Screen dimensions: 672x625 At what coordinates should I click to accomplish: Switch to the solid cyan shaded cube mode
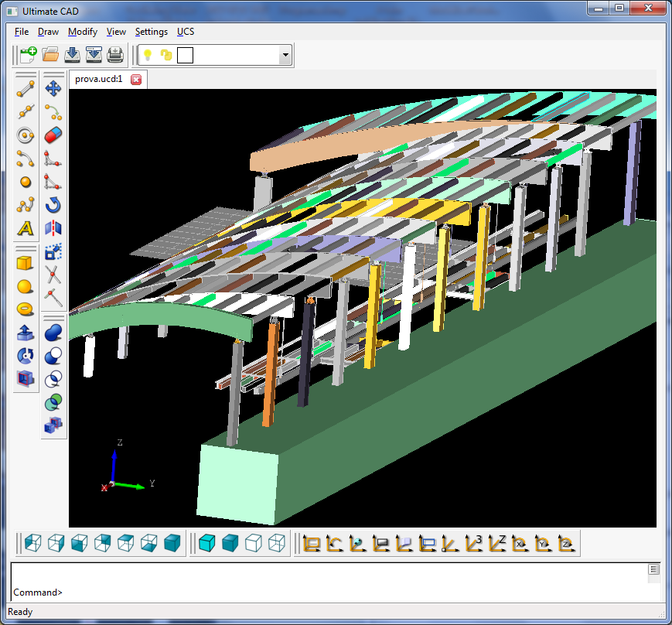206,544
